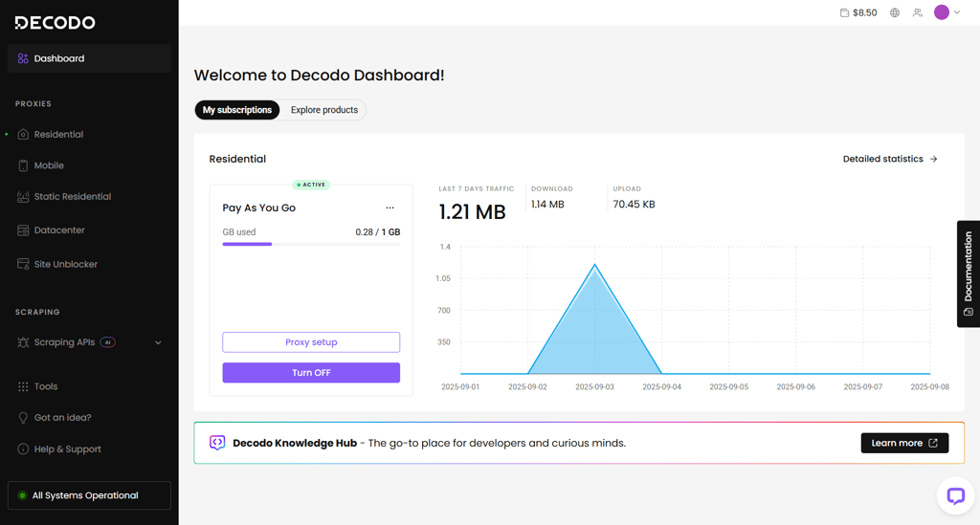The width and height of the screenshot is (980, 525).
Task: Click the AI badge next to Scraping APIs
Action: click(107, 342)
